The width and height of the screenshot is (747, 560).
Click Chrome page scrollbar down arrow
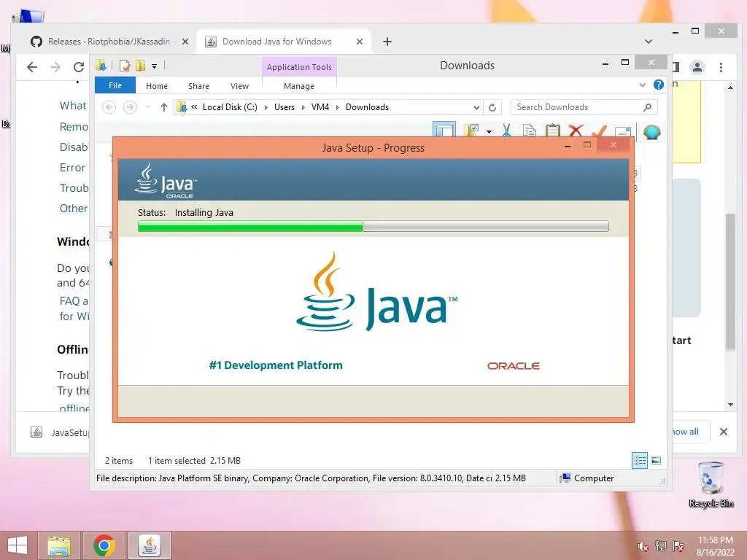731,405
